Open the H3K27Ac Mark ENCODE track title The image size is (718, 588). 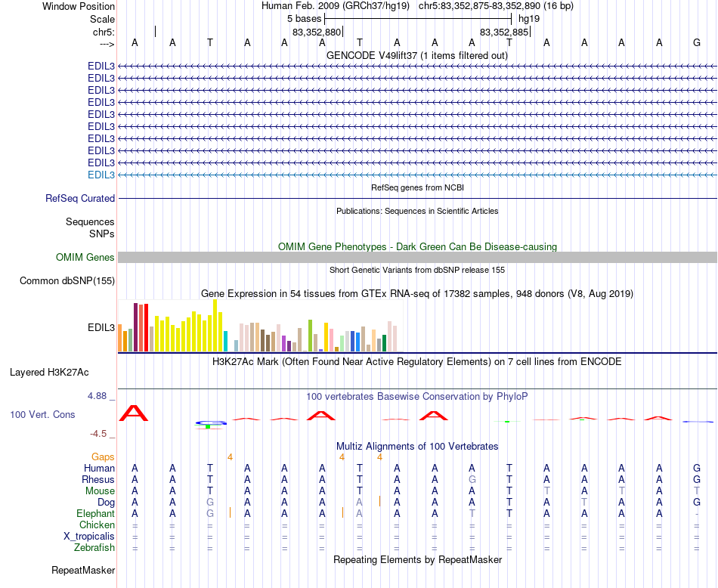(x=417, y=362)
